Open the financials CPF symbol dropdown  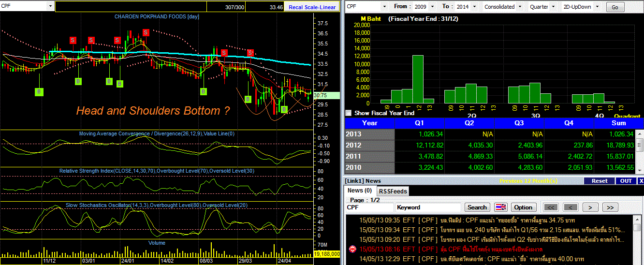click(x=384, y=7)
